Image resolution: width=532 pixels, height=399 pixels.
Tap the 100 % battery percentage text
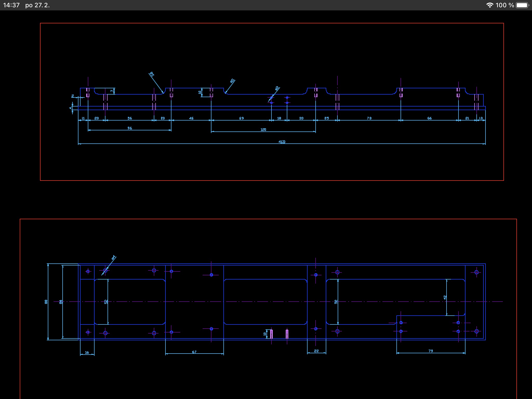(x=505, y=5)
